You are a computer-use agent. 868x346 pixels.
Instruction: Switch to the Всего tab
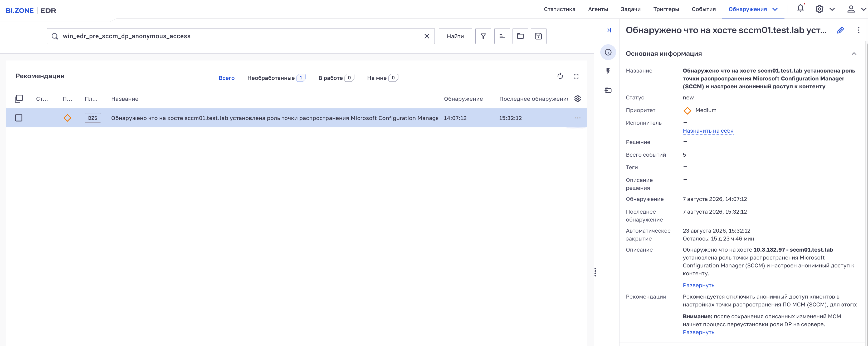click(226, 78)
